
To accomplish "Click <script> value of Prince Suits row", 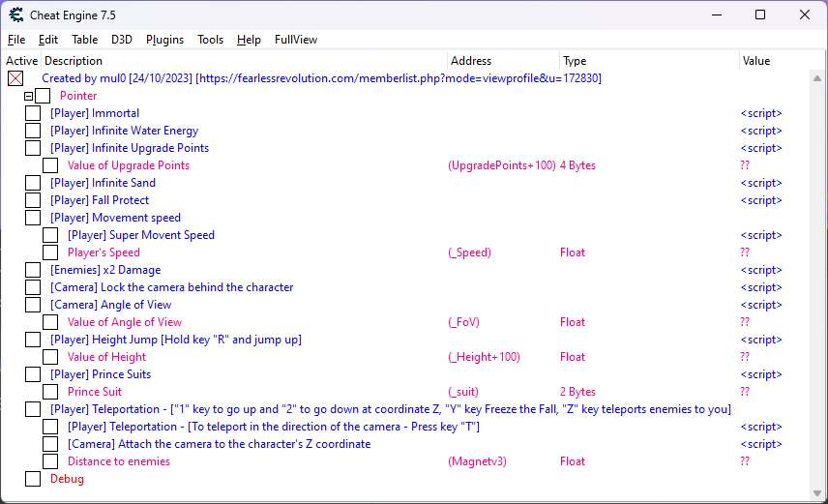I will pyautogui.click(x=760, y=374).
